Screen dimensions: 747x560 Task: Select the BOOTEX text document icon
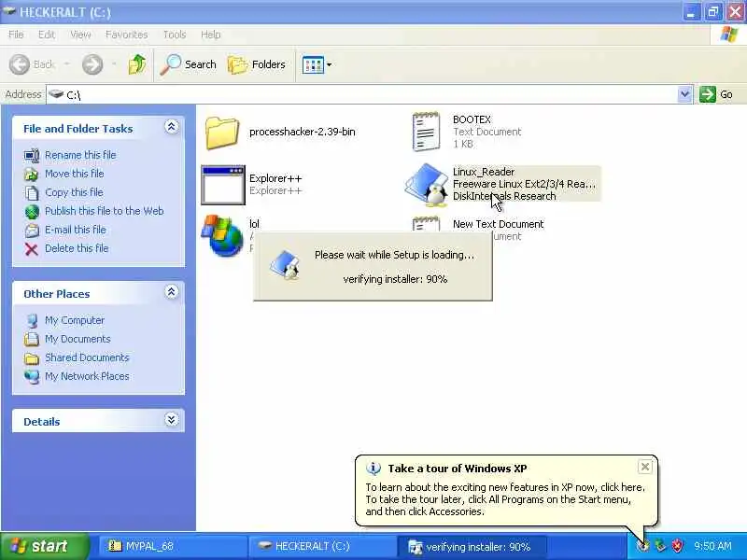[x=426, y=132]
